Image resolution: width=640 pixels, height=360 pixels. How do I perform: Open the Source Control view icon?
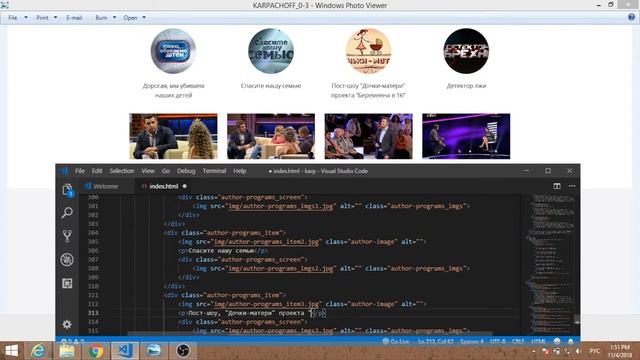pos(67,236)
